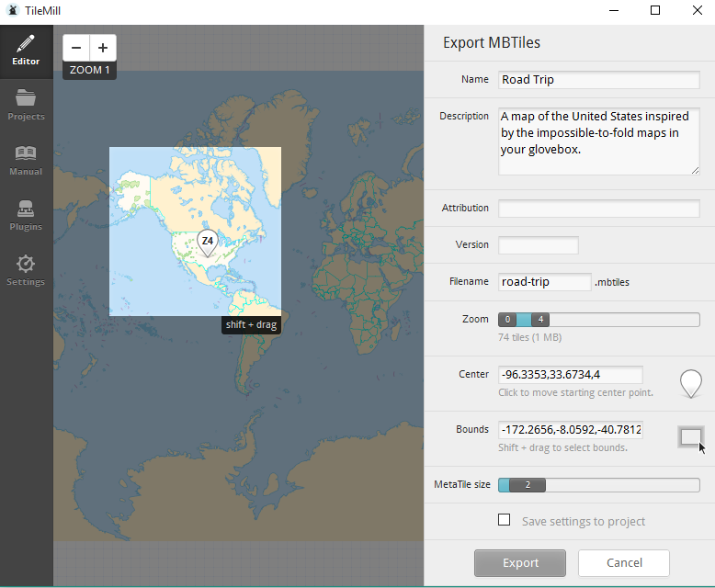
Task: Click the map zoom in plus button
Action: (102, 48)
